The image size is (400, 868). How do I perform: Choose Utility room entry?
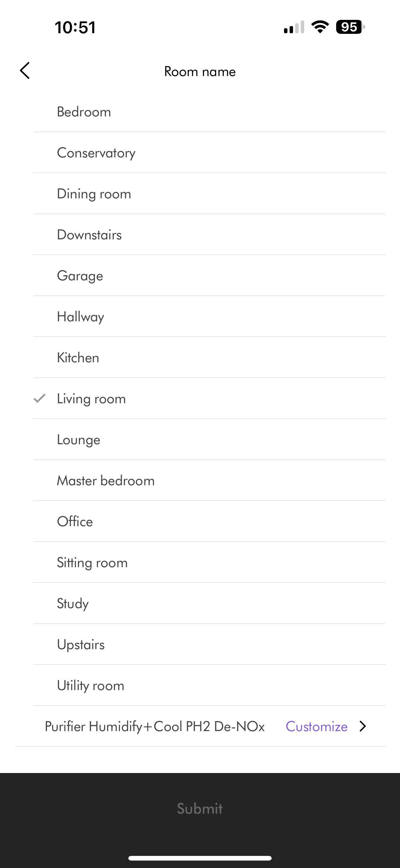click(x=91, y=685)
